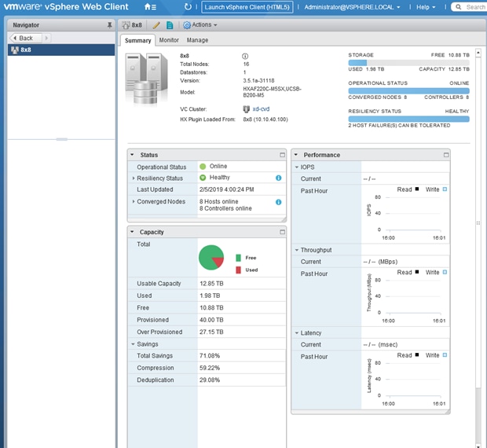Click the Version 3.5.1a-31118 text
Screen dimensions: 487x448
coord(258,80)
